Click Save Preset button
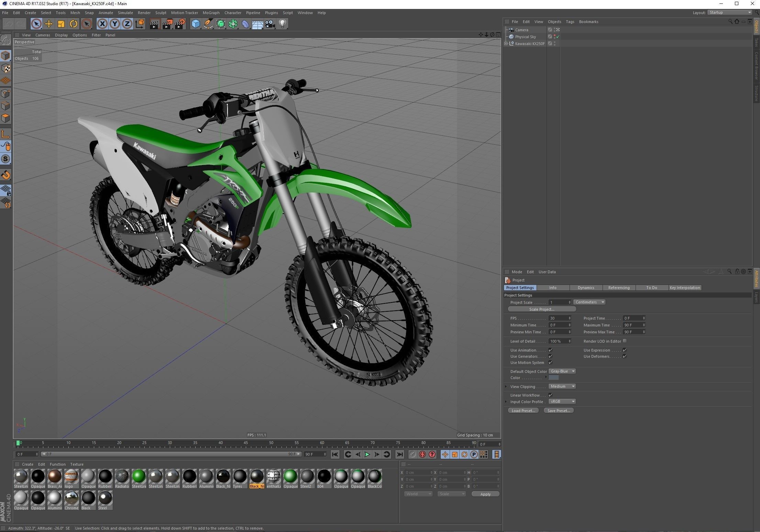Viewport: 760px width, 532px height. [559, 411]
